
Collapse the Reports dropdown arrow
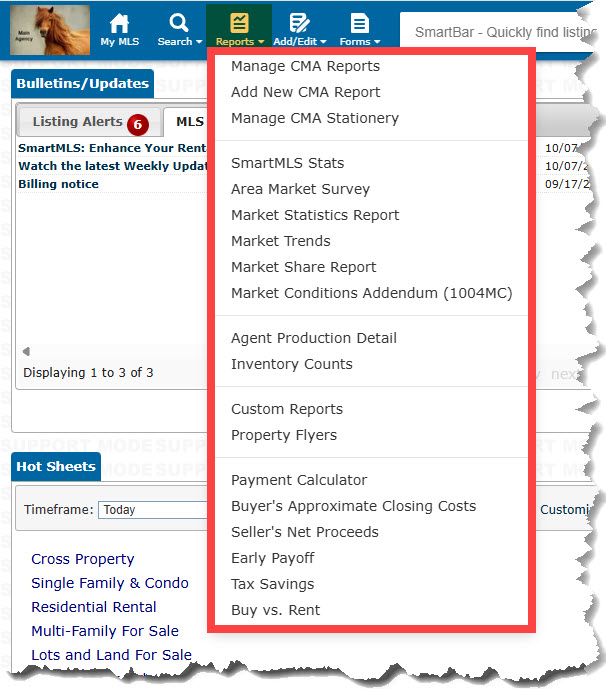(x=261, y=42)
